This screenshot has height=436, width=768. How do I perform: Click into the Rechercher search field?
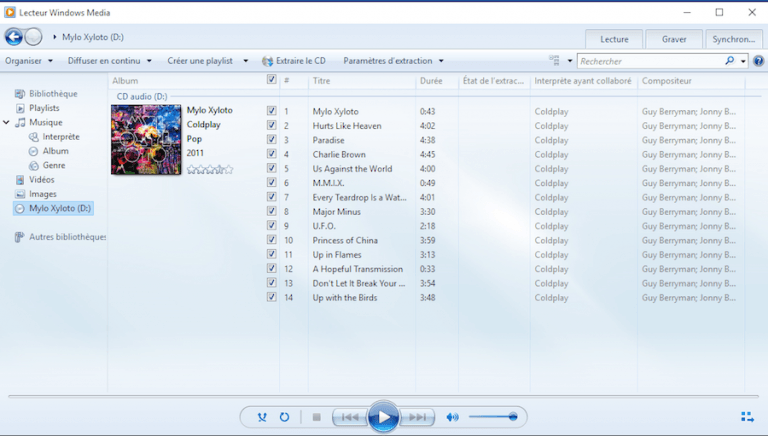(651, 61)
